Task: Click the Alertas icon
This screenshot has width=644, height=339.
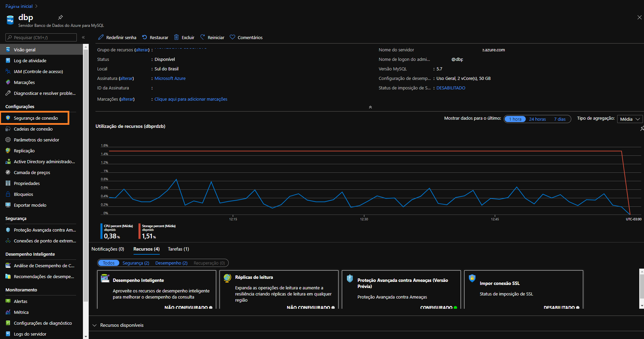Action: tap(8, 301)
